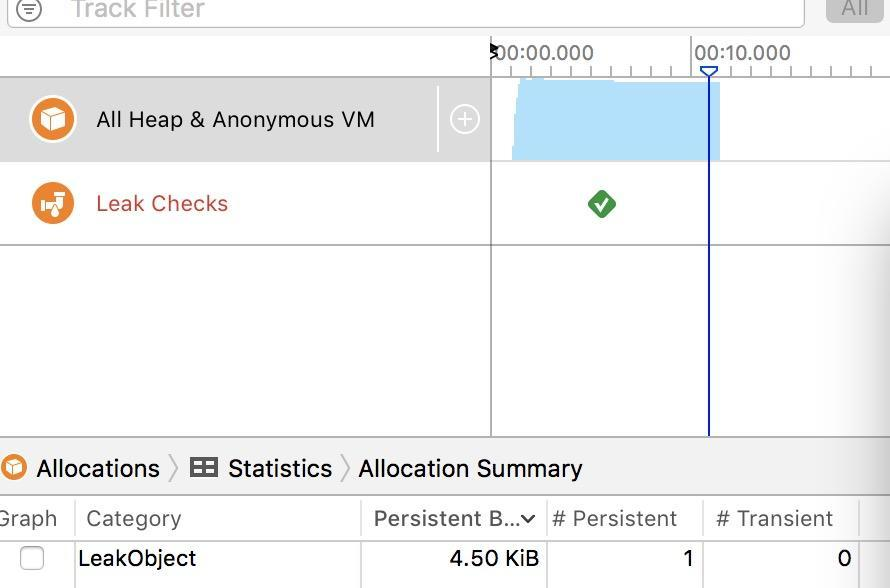The width and height of the screenshot is (890, 588).
Task: Click the Statistics grid icon
Action: [204, 468]
